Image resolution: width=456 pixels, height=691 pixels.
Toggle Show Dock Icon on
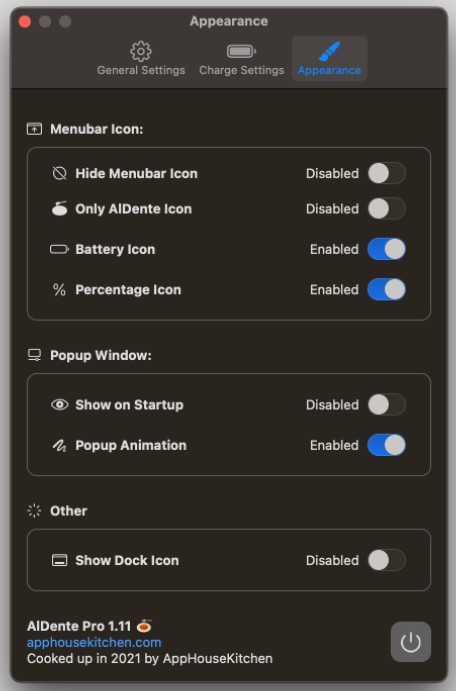(387, 560)
